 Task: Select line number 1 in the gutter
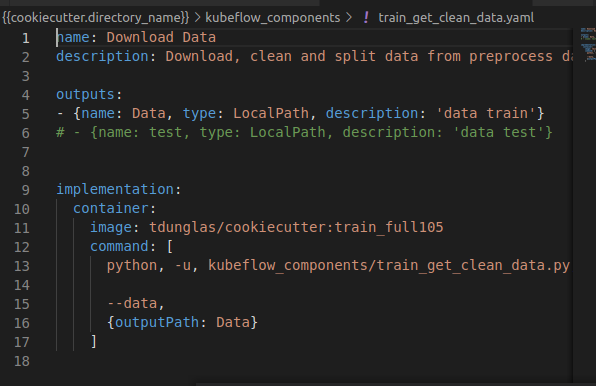click(x=25, y=38)
